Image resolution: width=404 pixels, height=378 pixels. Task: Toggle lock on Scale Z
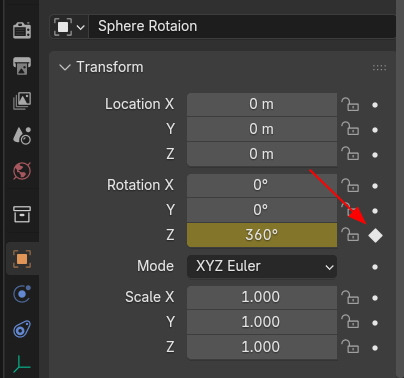pos(350,347)
